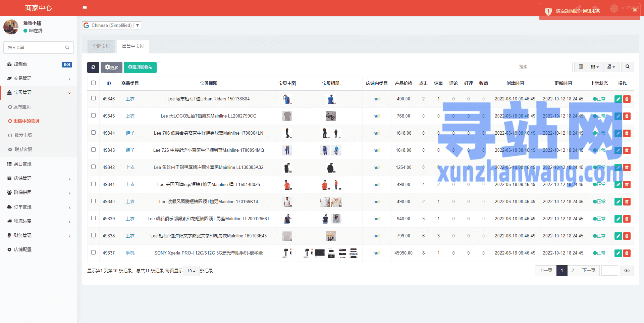
Task: Click the magnifier search button in toolbar
Action: 627,67
